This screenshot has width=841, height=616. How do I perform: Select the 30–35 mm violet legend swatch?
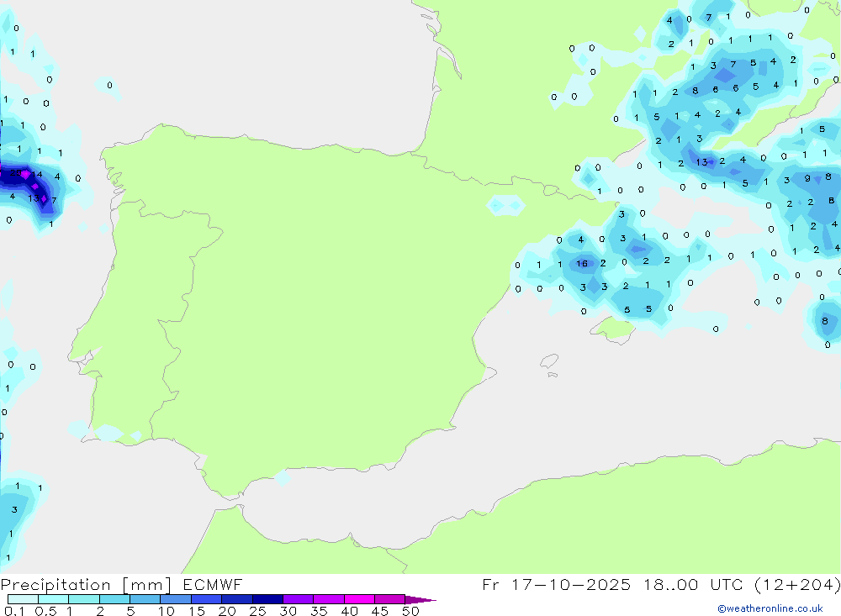pyautogui.click(x=299, y=599)
